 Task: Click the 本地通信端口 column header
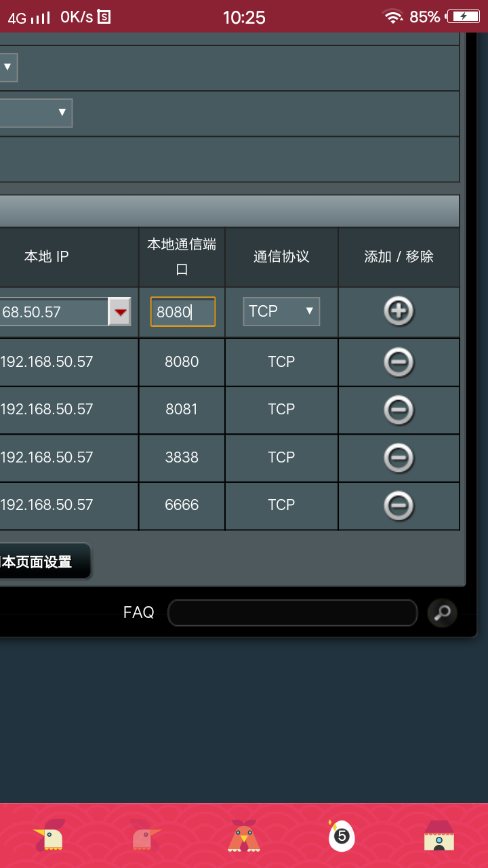click(x=182, y=257)
